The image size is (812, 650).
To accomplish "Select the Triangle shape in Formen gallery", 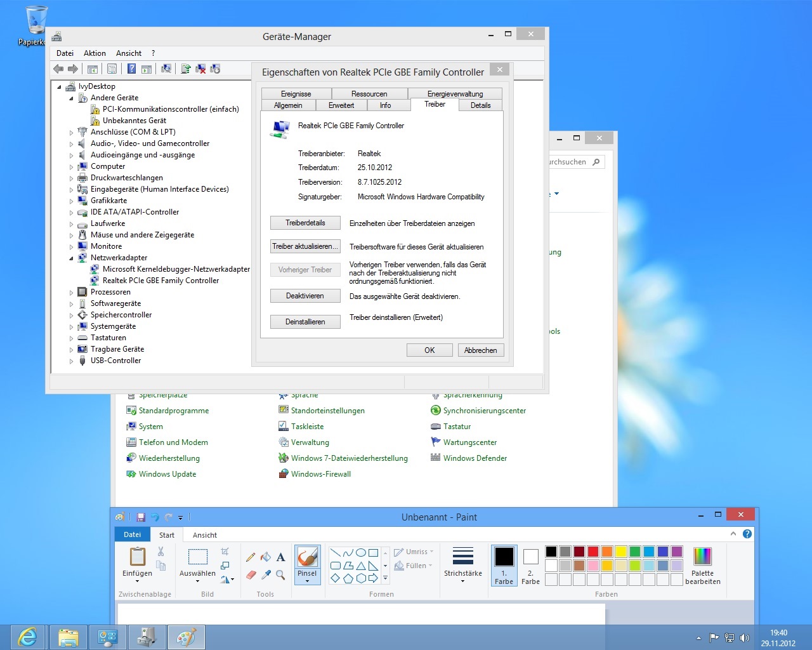I will (360, 566).
